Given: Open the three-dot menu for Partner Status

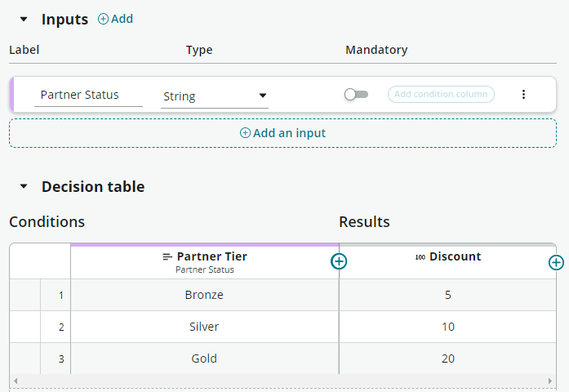Looking at the screenshot, I should [x=523, y=95].
